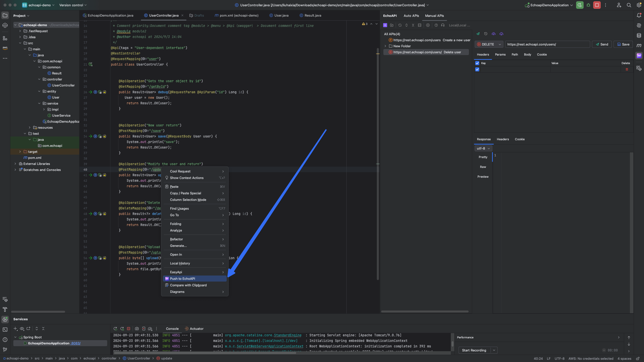Click the Start Recording button
Image resolution: width=644 pixels, height=362 pixels.
tap(474, 350)
